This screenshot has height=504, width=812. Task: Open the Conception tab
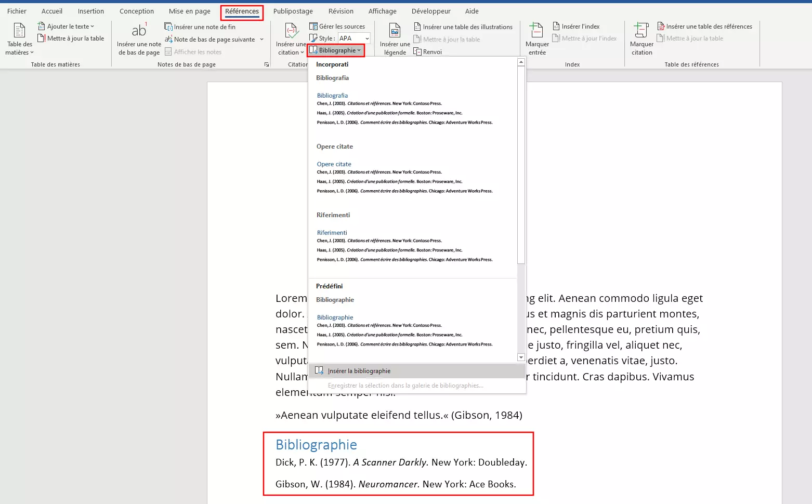click(137, 11)
